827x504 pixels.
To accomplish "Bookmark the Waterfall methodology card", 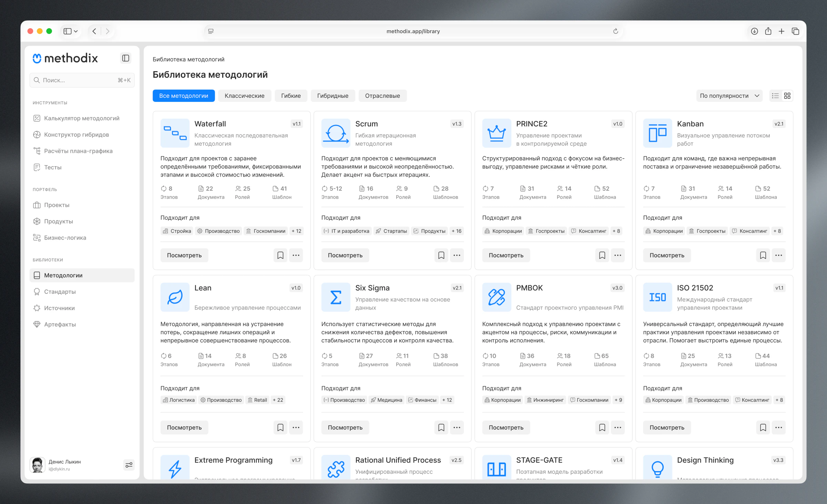I will 280,255.
